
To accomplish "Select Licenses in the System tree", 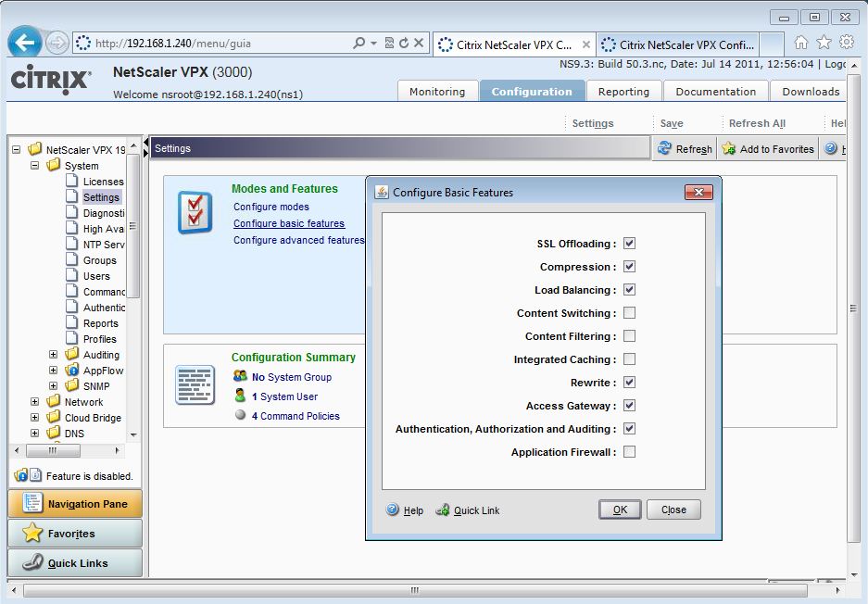I will tap(102, 182).
